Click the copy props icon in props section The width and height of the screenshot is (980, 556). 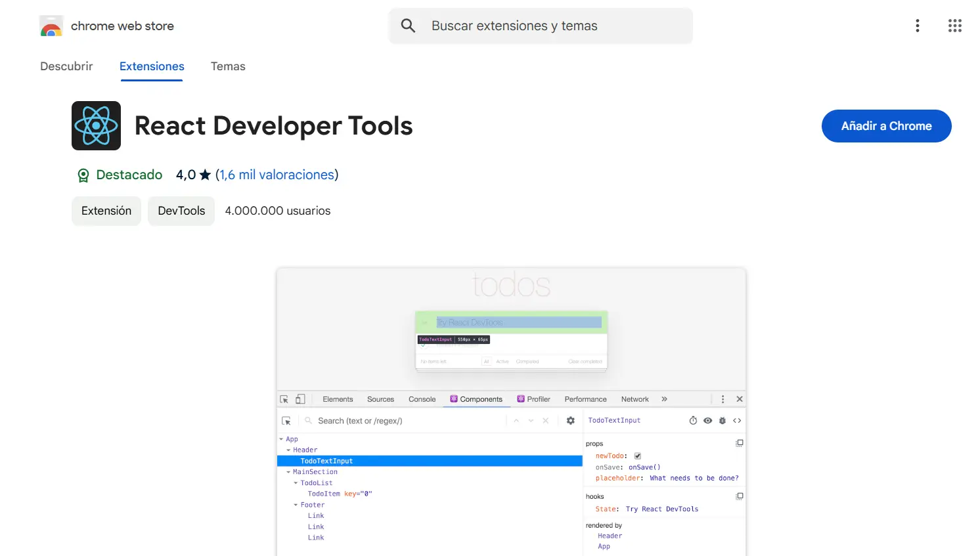(x=739, y=442)
